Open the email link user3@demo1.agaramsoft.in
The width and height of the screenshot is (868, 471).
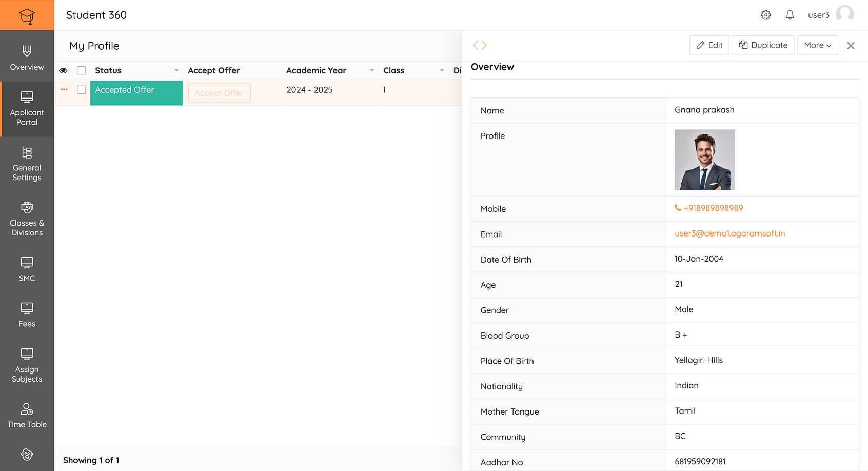(x=729, y=233)
